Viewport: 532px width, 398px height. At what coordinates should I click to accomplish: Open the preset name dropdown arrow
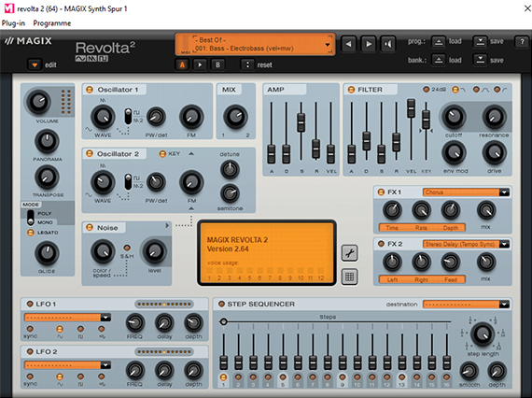click(x=328, y=45)
